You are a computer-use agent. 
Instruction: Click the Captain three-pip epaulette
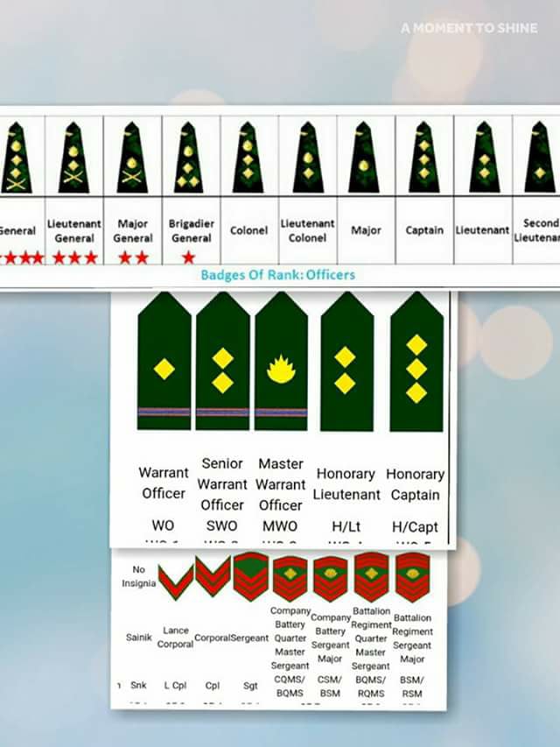[423, 158]
